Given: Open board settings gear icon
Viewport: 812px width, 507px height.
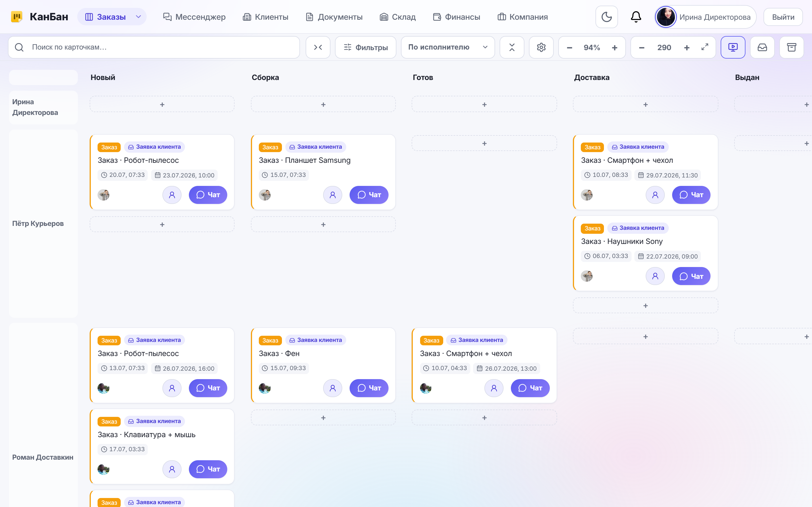Looking at the screenshot, I should tap(541, 47).
